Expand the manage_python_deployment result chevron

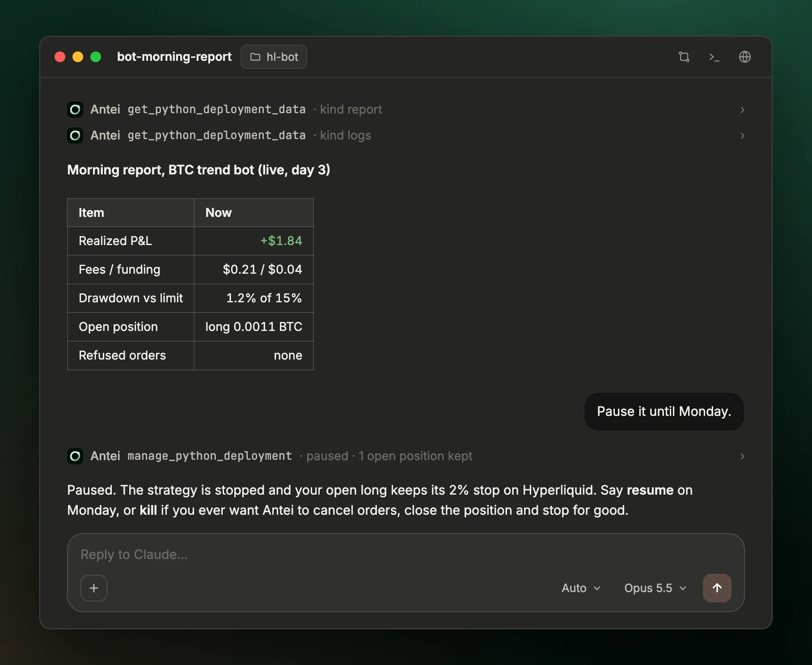tap(742, 456)
